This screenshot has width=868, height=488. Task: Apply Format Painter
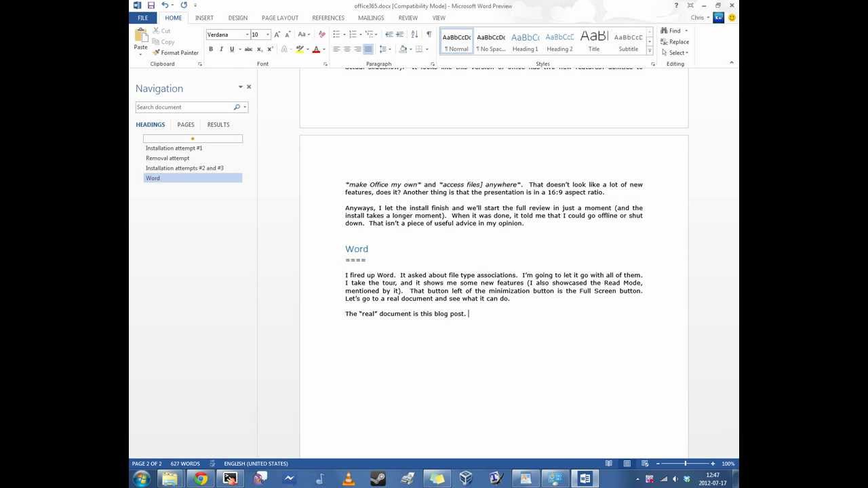pos(176,53)
